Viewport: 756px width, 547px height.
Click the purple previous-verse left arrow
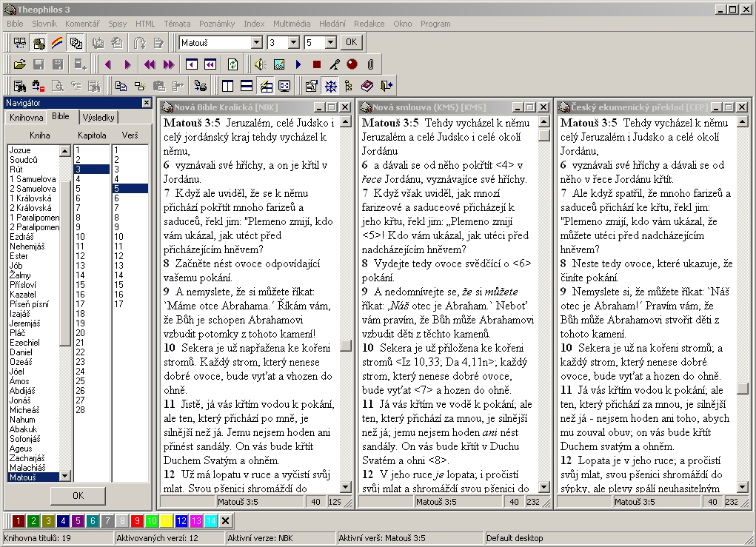(108, 64)
